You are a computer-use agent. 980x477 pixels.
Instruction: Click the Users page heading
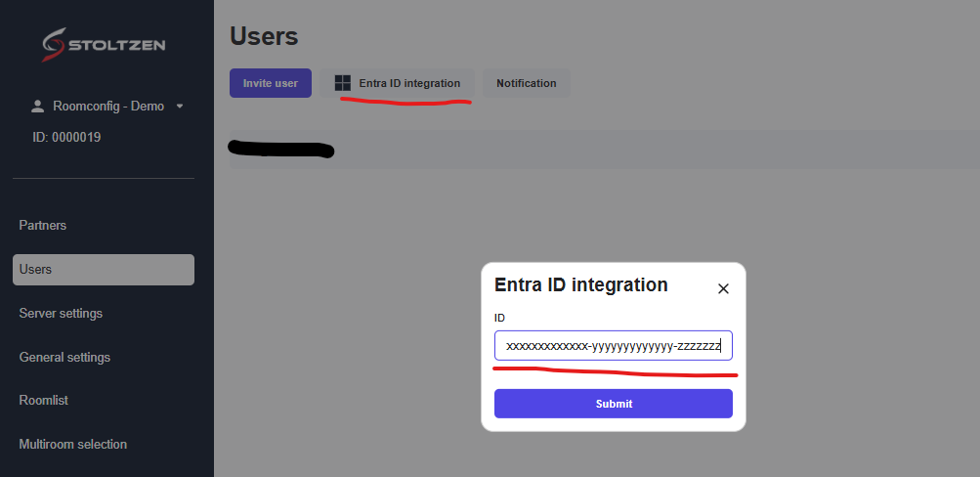pos(264,37)
